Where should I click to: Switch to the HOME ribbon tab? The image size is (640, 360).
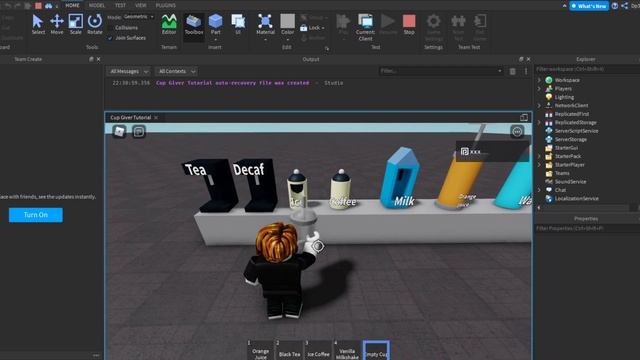(73, 6)
